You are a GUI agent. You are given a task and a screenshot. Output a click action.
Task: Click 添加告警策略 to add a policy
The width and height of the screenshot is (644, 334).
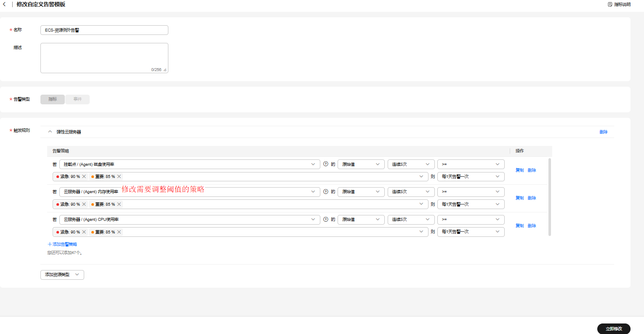coord(63,244)
